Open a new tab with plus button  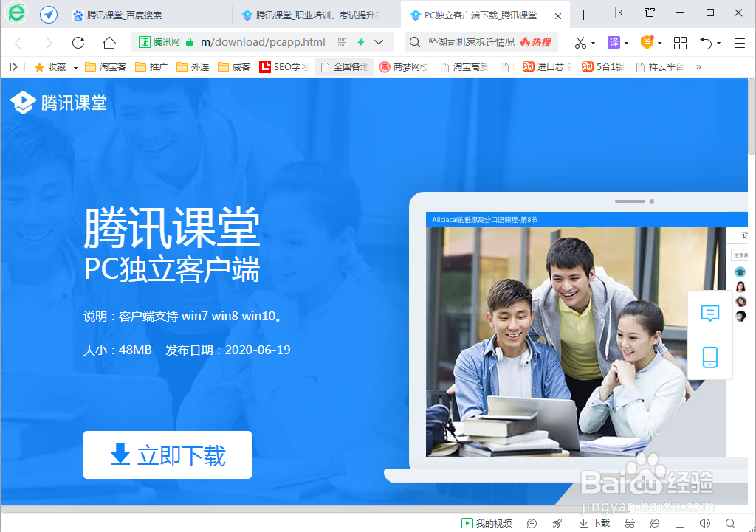pyautogui.click(x=583, y=15)
